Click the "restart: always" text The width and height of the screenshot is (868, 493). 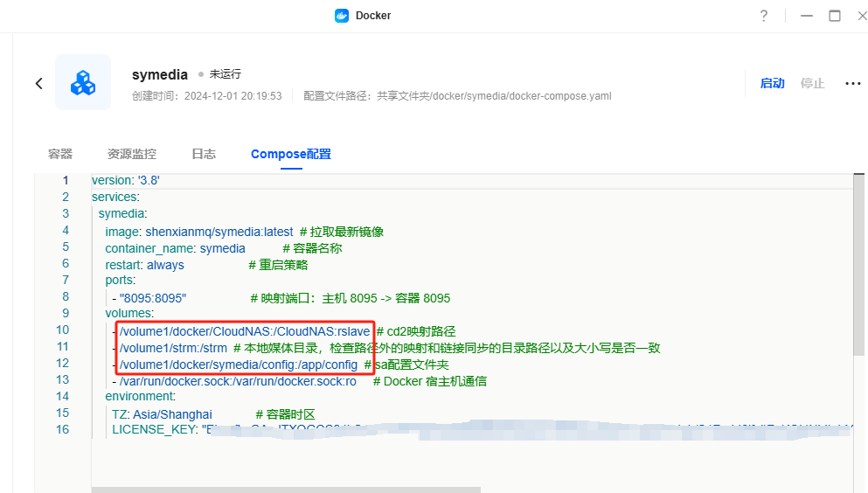(x=144, y=265)
